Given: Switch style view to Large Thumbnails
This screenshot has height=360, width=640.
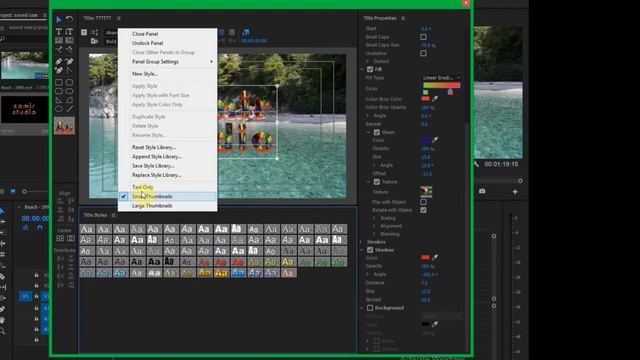Looking at the screenshot, I should (168, 206).
